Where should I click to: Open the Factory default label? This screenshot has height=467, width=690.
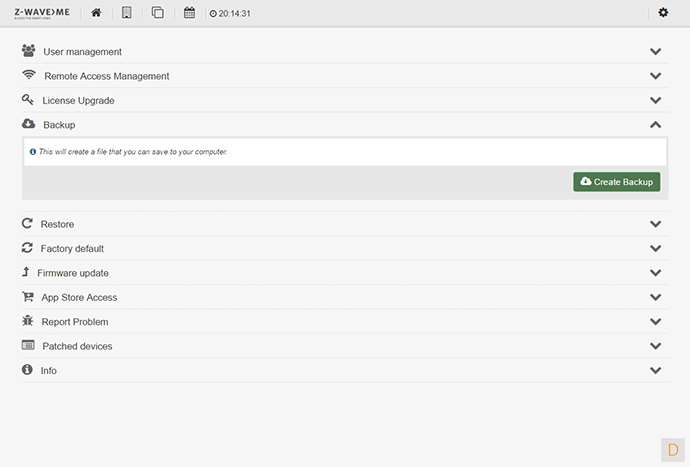coord(72,249)
